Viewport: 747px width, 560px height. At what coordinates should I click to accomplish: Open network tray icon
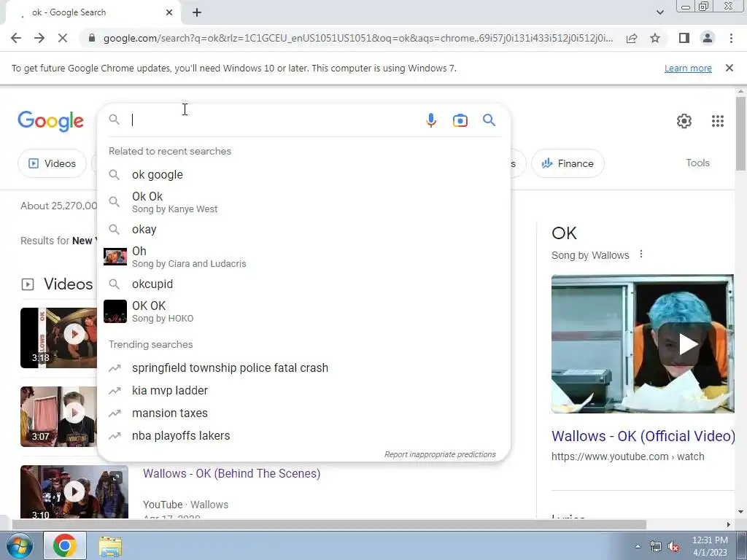[x=656, y=547]
